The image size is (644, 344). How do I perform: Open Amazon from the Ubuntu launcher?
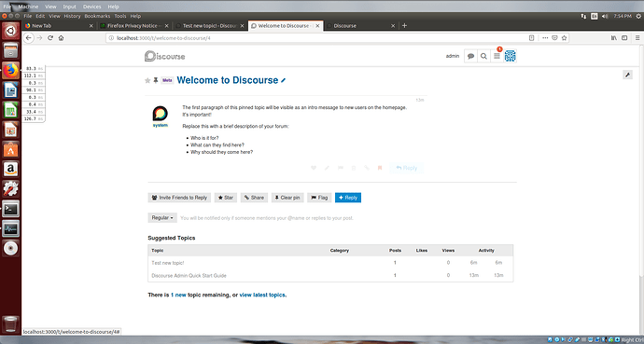[x=10, y=169]
